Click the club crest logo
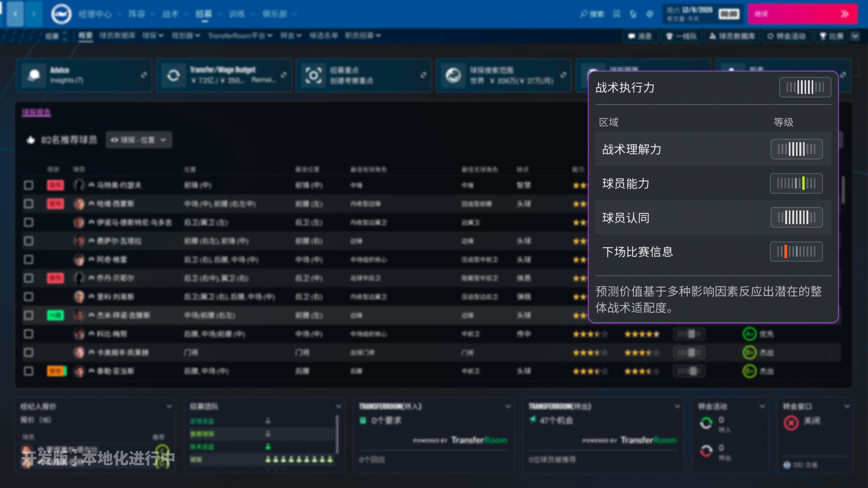 [61, 14]
